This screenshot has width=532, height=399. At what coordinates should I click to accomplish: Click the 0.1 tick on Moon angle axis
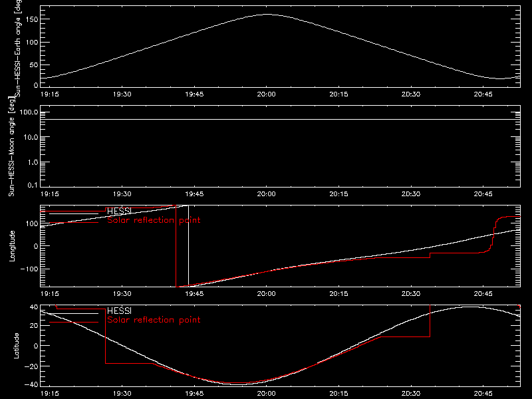coord(33,185)
